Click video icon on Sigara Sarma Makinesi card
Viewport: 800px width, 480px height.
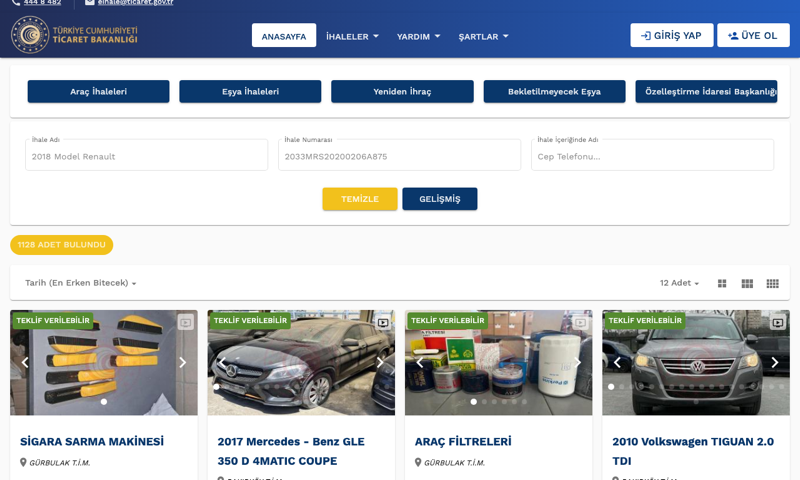[186, 322]
